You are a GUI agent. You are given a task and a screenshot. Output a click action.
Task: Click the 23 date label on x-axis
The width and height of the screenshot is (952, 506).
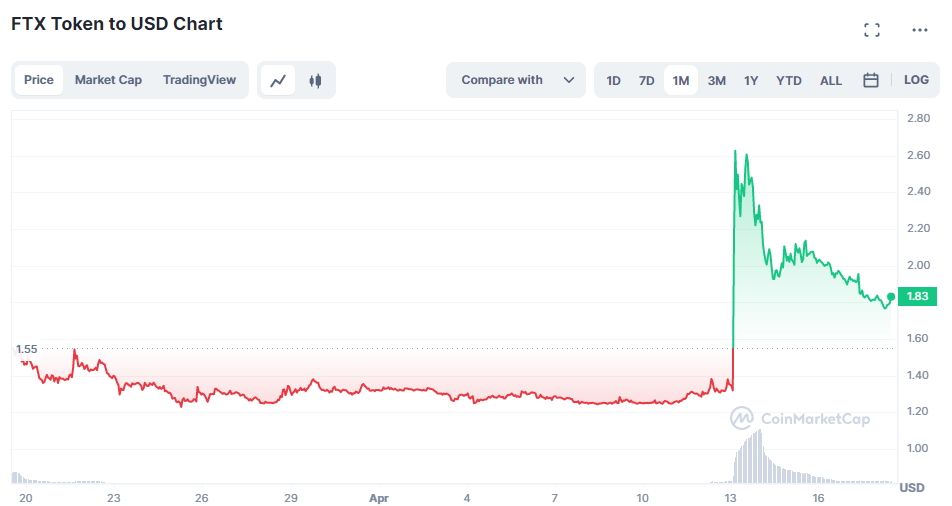coord(114,498)
